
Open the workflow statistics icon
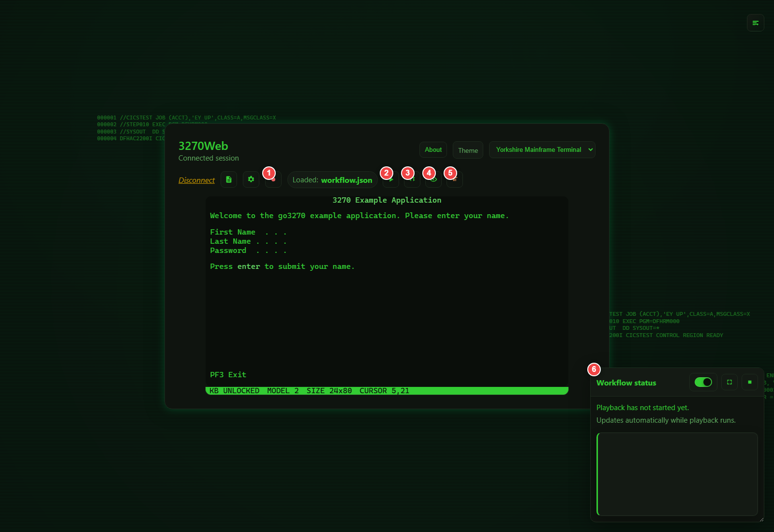tap(454, 179)
